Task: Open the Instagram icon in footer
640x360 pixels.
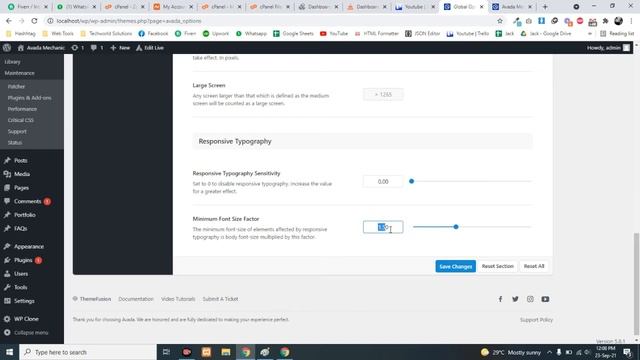Action: pyautogui.click(x=530, y=299)
